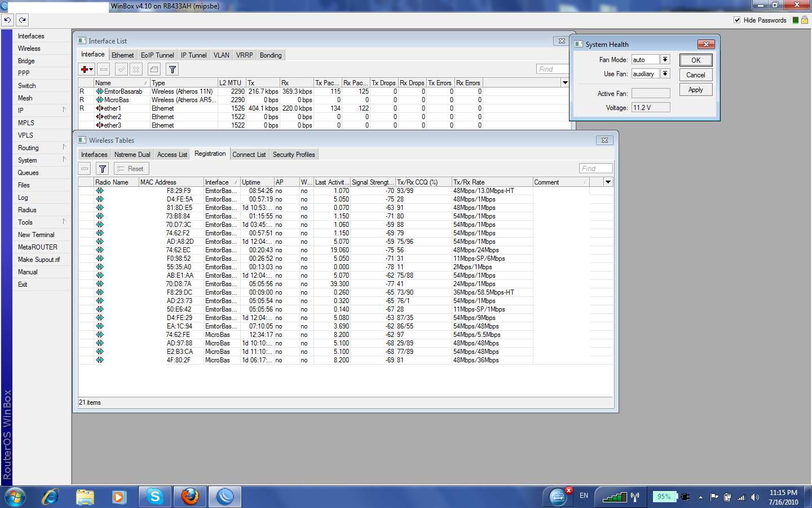Click the Action Center flag tray icon
The image size is (812, 508).
[714, 497]
